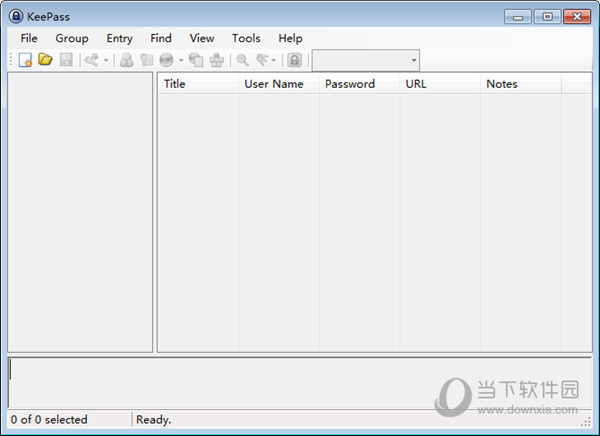The height and width of the screenshot is (436, 600).
Task: Click the entry details text area
Action: click(300, 382)
